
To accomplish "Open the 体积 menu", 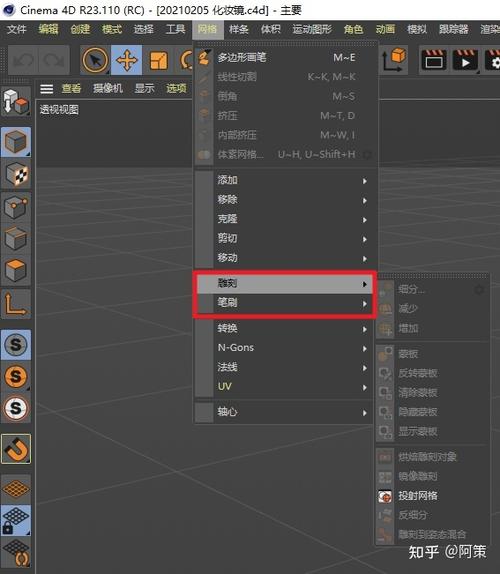I will click(270, 29).
